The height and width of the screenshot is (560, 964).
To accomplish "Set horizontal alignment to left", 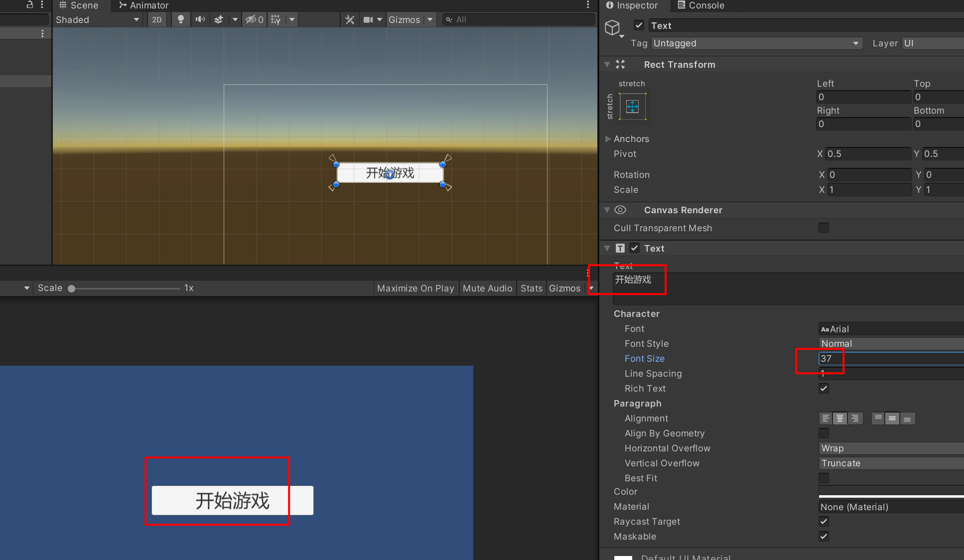I will tap(826, 419).
